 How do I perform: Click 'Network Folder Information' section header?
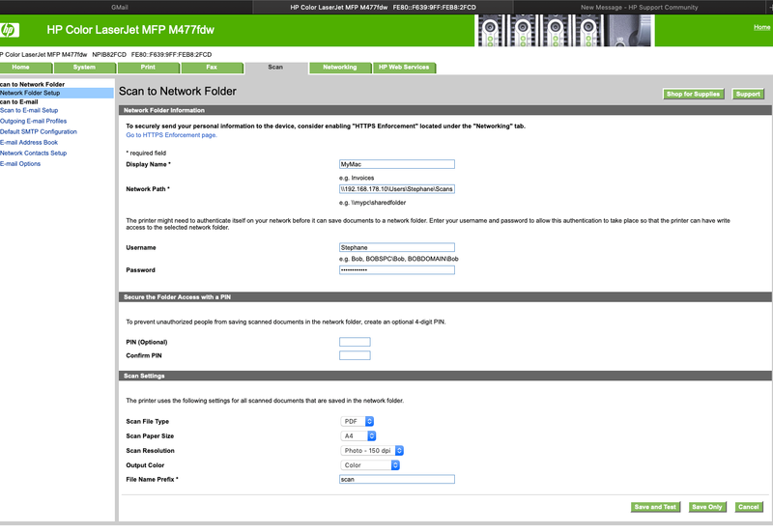tap(444, 110)
